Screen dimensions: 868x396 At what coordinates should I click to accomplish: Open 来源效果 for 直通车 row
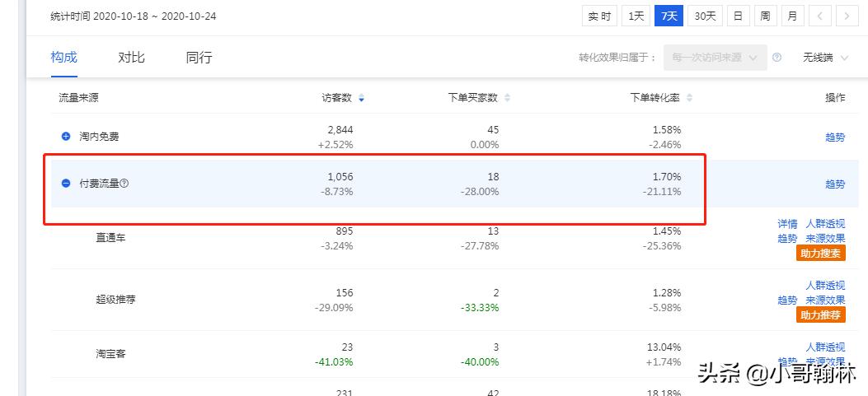[825, 239]
